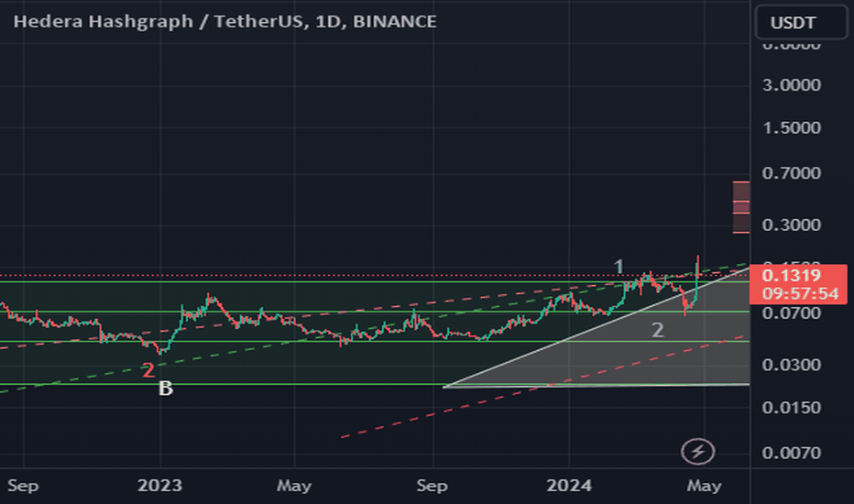Screen dimensions: 854x504
Task: Click the 2023 label on time axis
Action: [159, 486]
